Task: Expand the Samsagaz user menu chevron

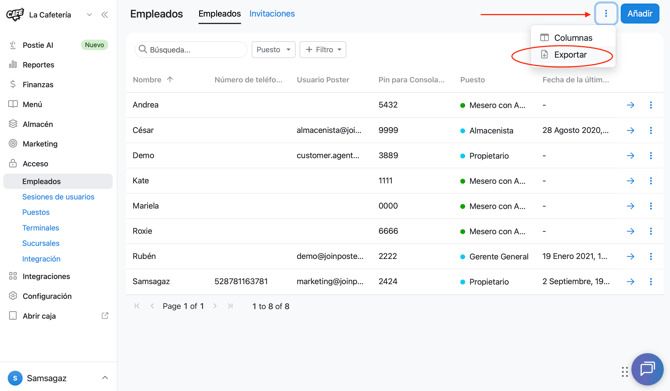Action: click(x=105, y=378)
